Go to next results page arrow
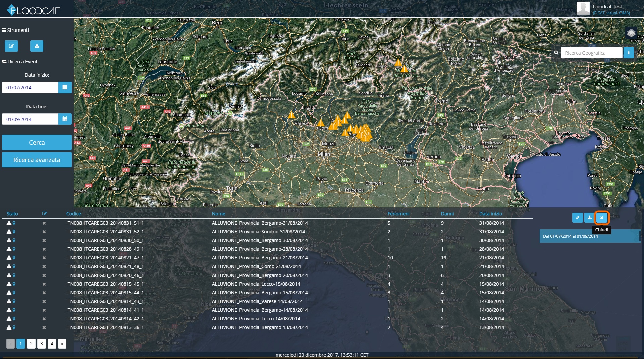The height and width of the screenshot is (359, 644). (x=62, y=344)
